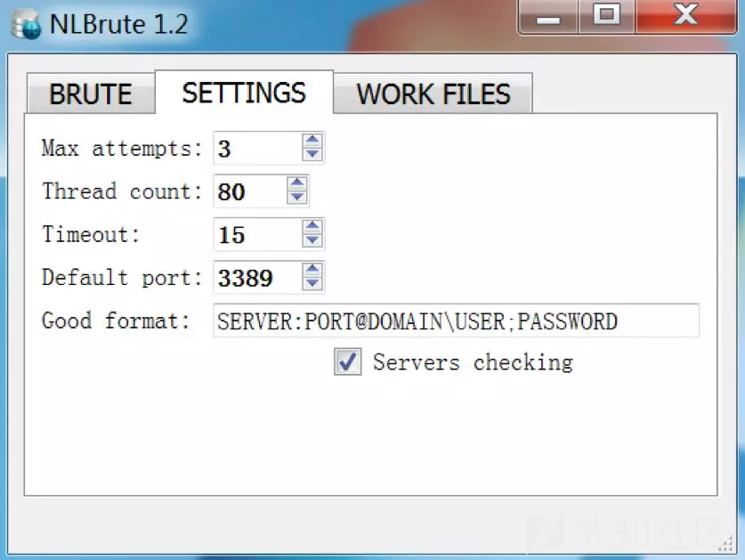Image resolution: width=745 pixels, height=560 pixels.
Task: Minimize the NLBrute window
Action: point(547,16)
